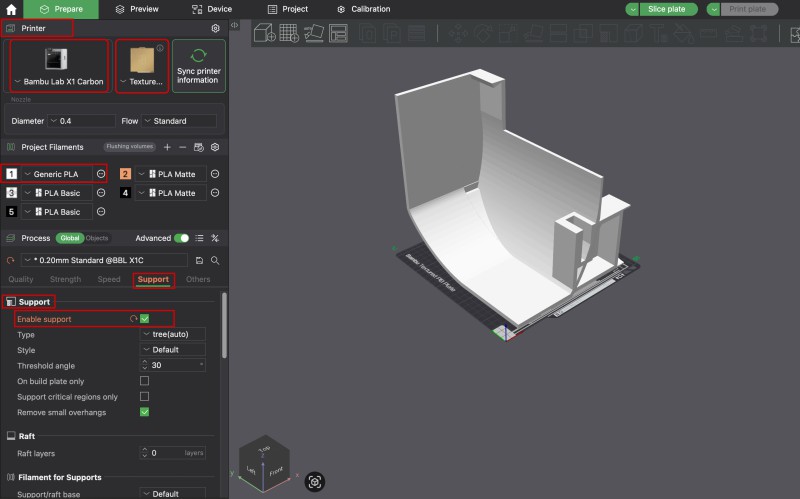Image resolution: width=800 pixels, height=499 pixels.
Task: Open the Quality settings tab
Action: tap(21, 279)
